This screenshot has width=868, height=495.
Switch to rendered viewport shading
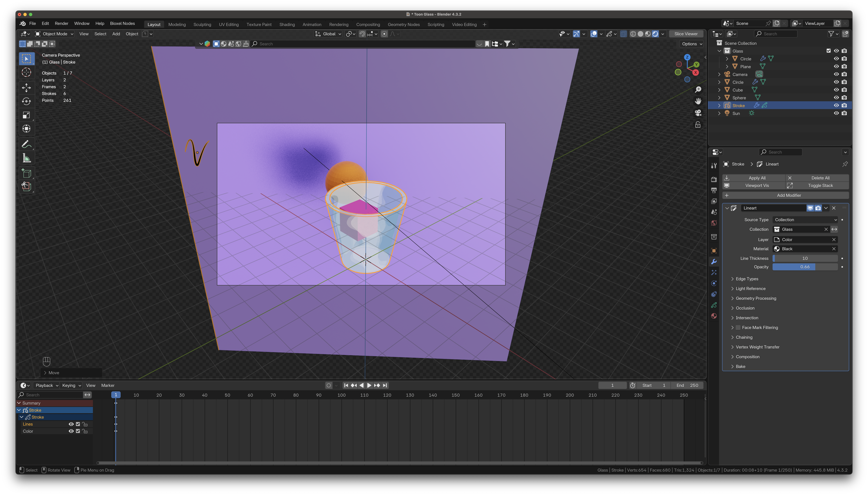point(655,34)
